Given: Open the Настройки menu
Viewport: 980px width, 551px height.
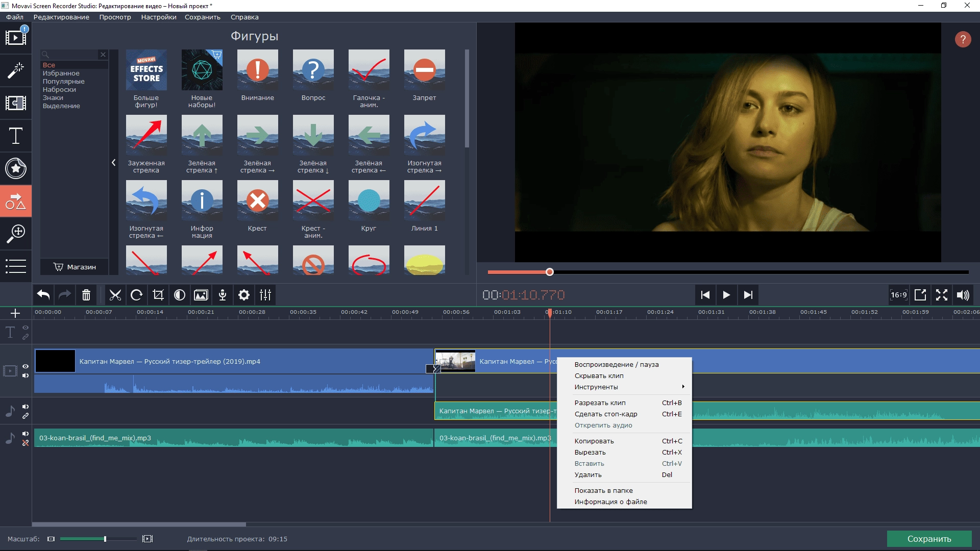Looking at the screenshot, I should point(159,17).
